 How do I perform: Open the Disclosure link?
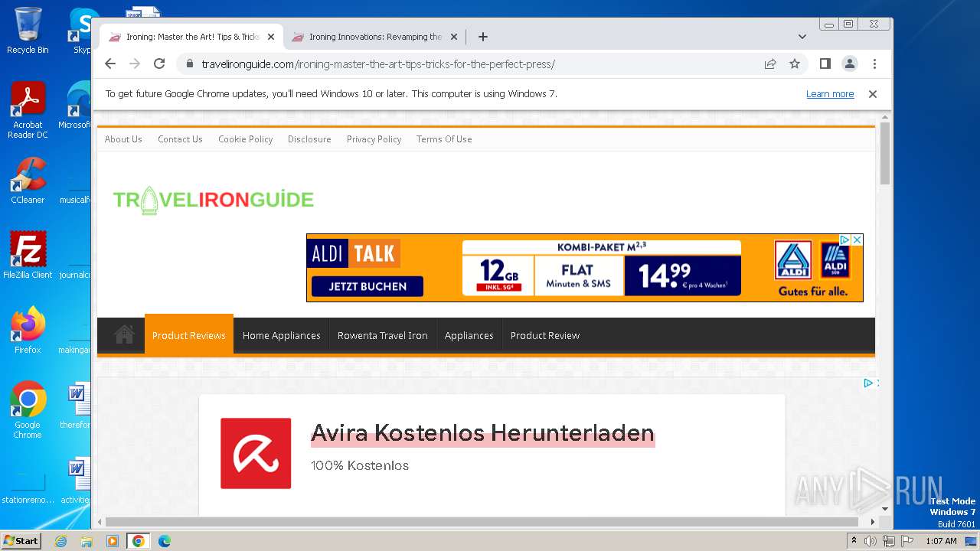[309, 139]
